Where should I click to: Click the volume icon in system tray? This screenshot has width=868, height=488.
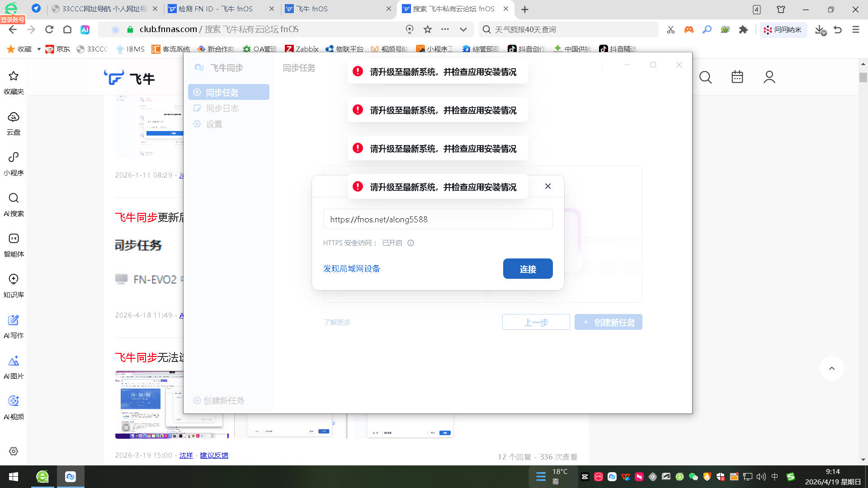(761, 477)
